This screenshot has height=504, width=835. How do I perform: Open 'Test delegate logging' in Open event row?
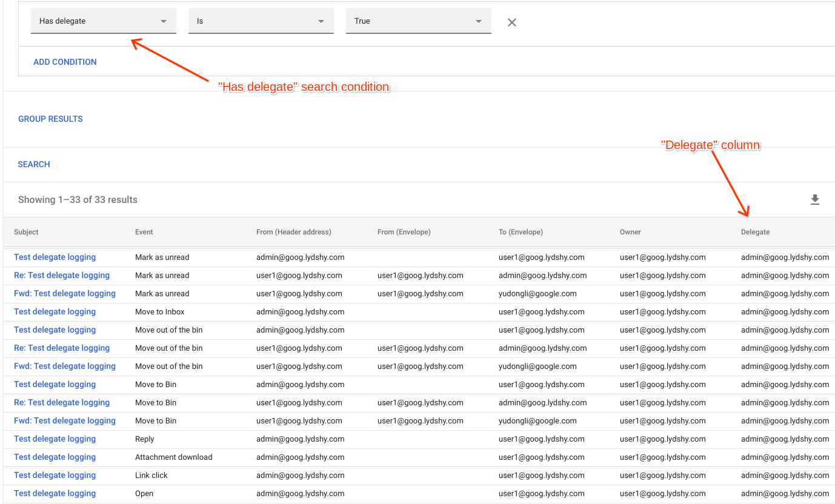click(55, 494)
